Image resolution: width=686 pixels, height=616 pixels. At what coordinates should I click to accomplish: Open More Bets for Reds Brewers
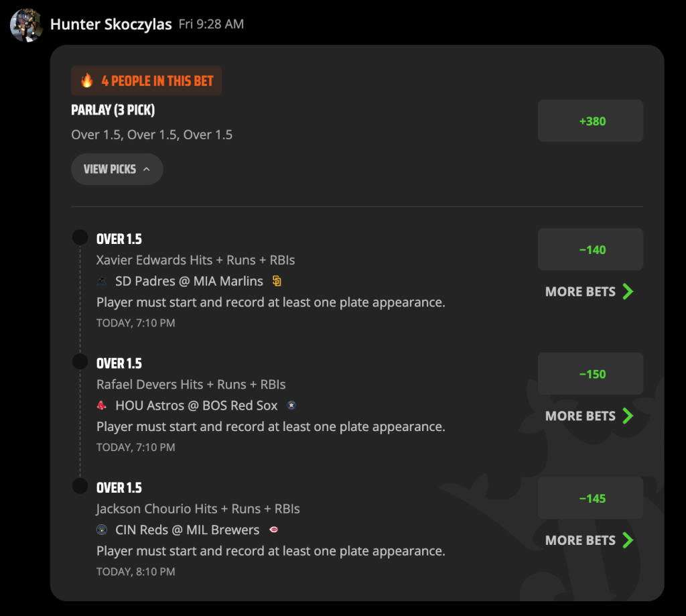point(590,540)
